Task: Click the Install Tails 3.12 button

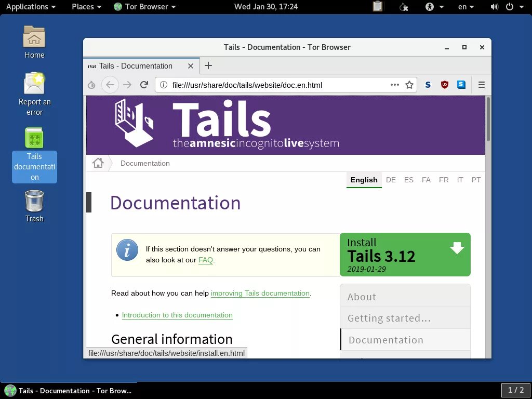Action: (x=405, y=255)
